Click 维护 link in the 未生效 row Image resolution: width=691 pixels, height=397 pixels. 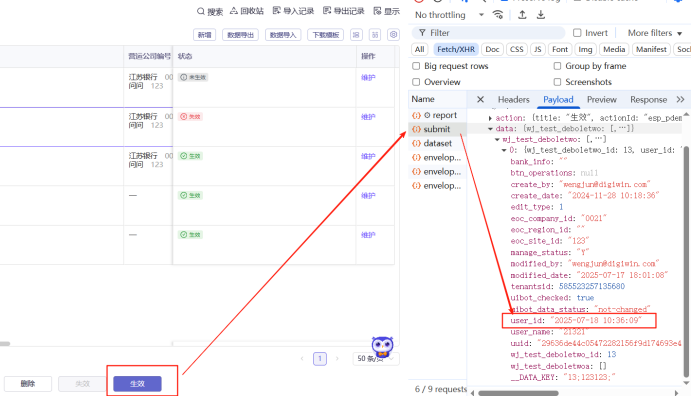368,78
